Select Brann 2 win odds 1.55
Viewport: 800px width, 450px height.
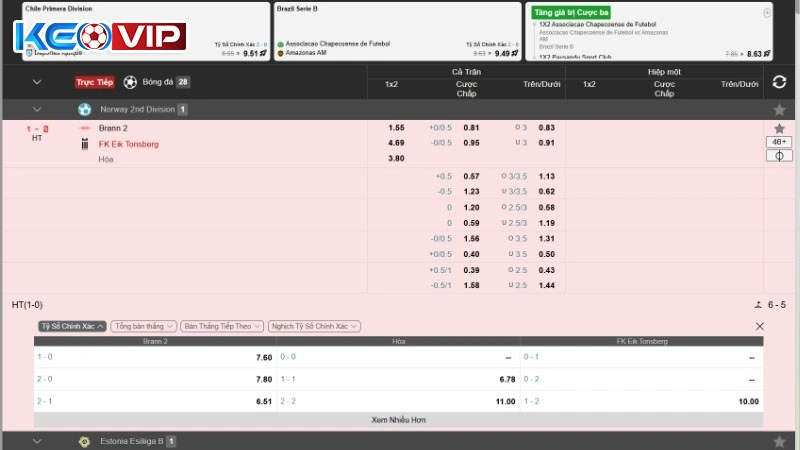[x=396, y=128]
